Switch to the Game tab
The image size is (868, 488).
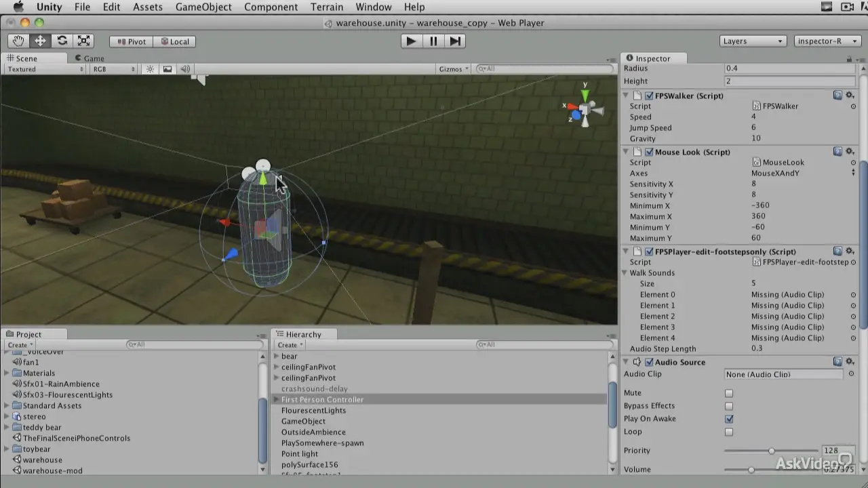point(90,58)
